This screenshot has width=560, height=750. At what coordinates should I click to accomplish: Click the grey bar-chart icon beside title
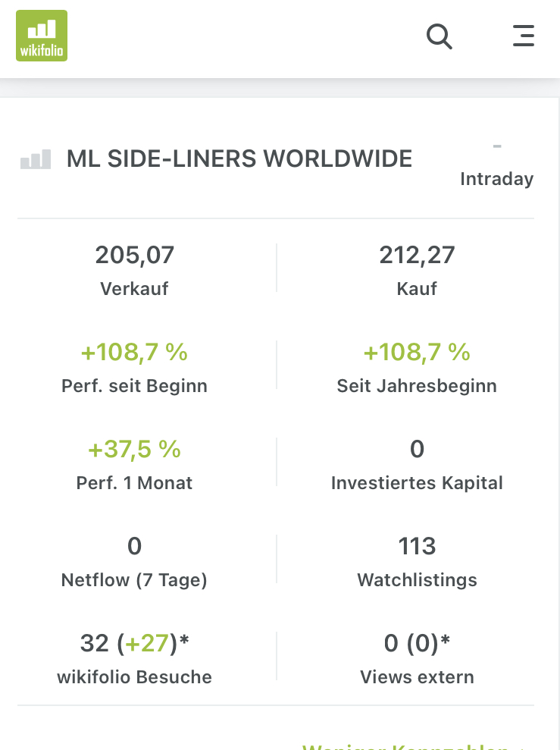(x=36, y=159)
